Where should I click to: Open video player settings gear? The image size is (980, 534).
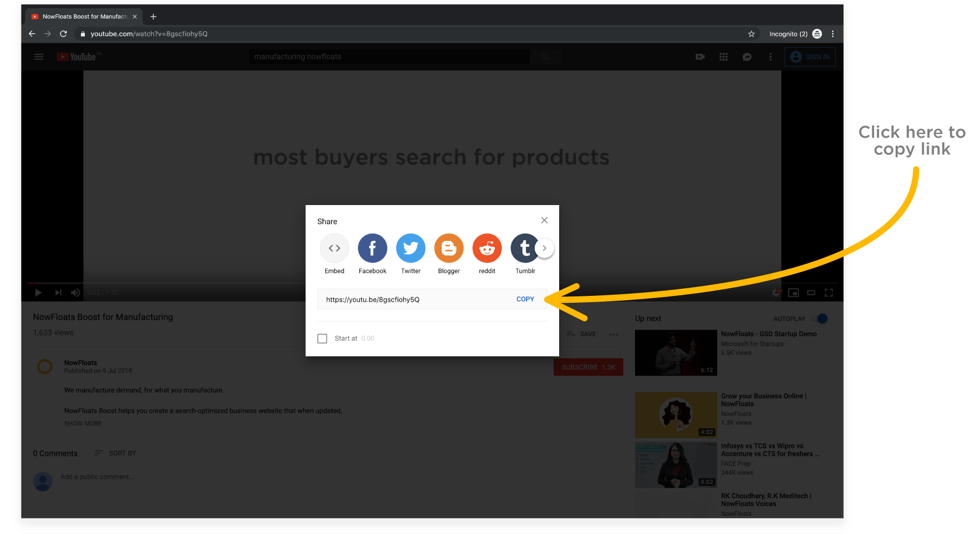tap(777, 293)
